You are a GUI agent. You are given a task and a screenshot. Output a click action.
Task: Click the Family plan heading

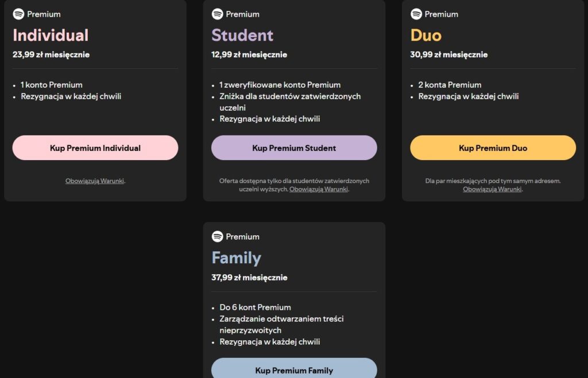pos(236,258)
